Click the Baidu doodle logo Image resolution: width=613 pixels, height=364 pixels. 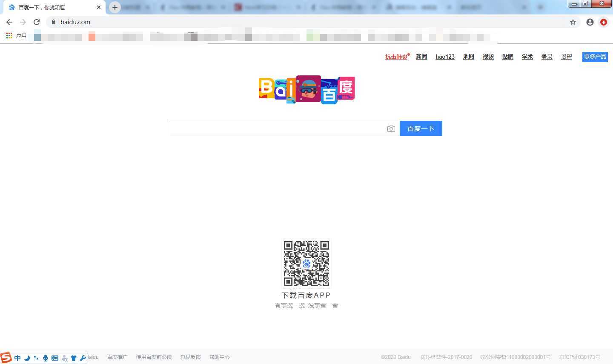coord(306,89)
